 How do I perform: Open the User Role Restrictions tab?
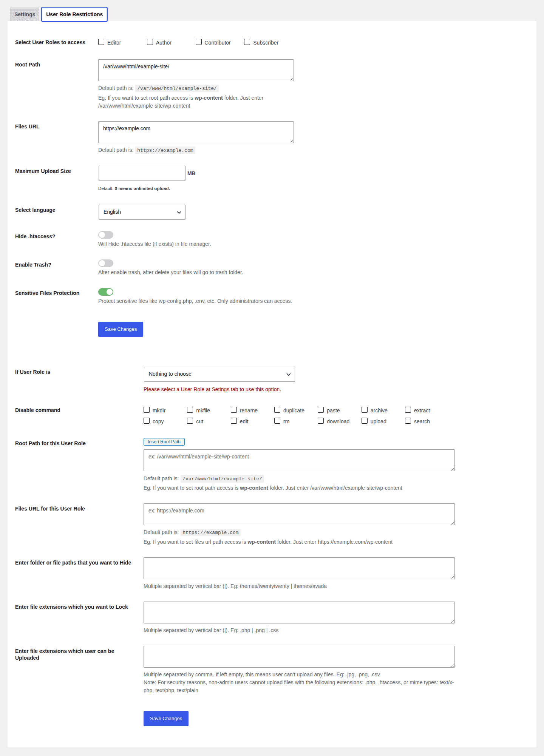click(x=74, y=14)
